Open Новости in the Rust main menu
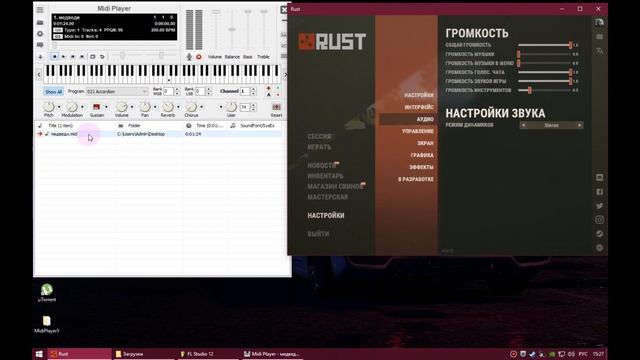This screenshot has height=360, width=640. pyautogui.click(x=322, y=166)
